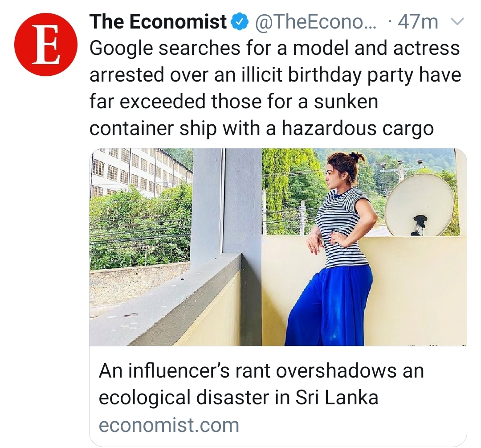
Task: Open The Economist red profile avatar
Action: 46,44
